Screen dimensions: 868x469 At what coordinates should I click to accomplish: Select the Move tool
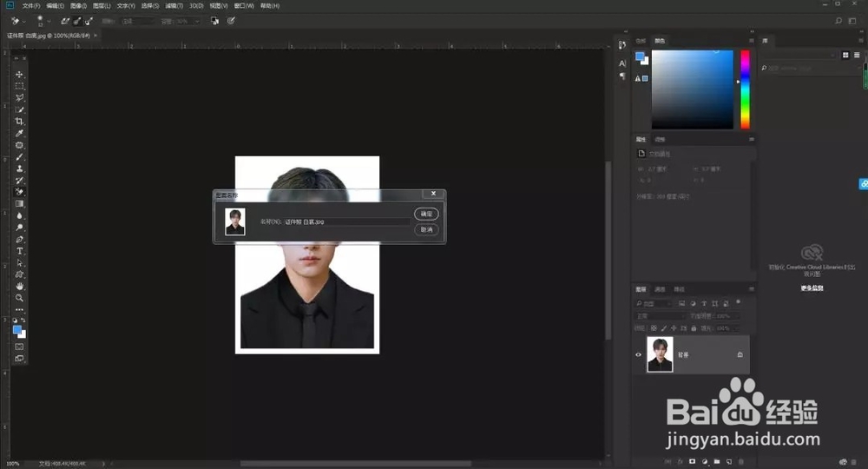19,75
